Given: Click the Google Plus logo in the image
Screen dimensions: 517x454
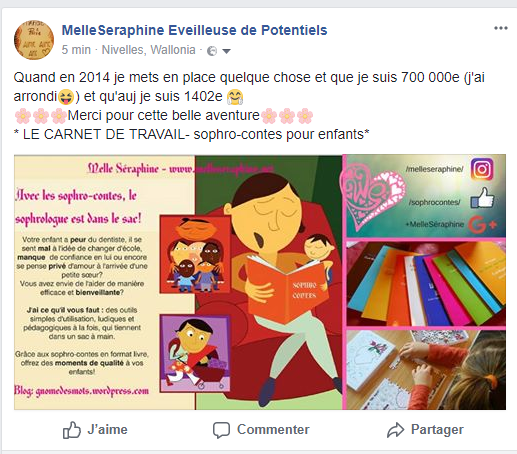Looking at the screenshot, I should (x=482, y=224).
